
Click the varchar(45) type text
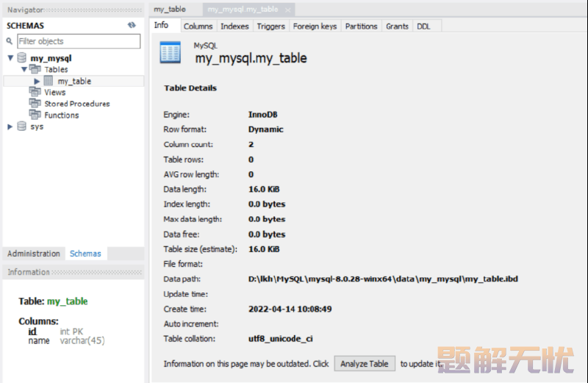click(82, 340)
